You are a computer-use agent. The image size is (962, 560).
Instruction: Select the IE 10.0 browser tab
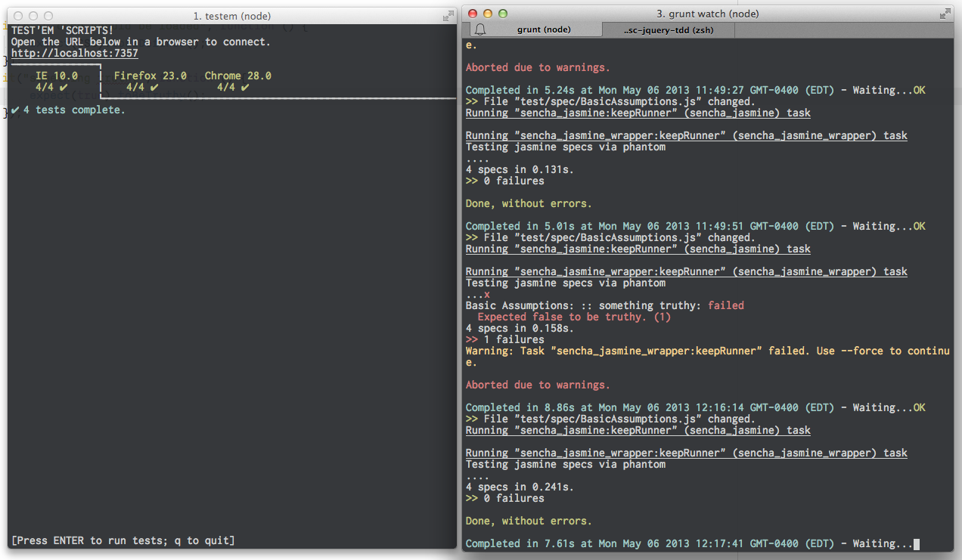(x=56, y=76)
